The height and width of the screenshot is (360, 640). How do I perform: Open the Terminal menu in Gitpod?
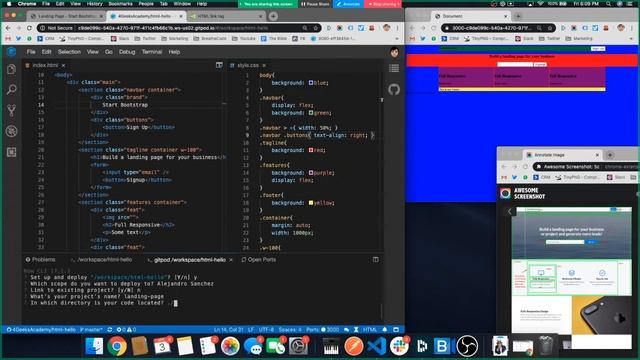[152, 52]
